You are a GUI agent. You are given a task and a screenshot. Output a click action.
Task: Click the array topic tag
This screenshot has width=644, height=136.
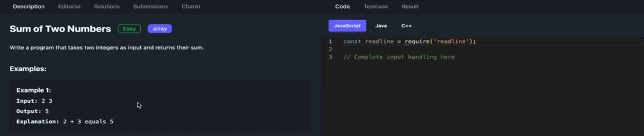160,29
